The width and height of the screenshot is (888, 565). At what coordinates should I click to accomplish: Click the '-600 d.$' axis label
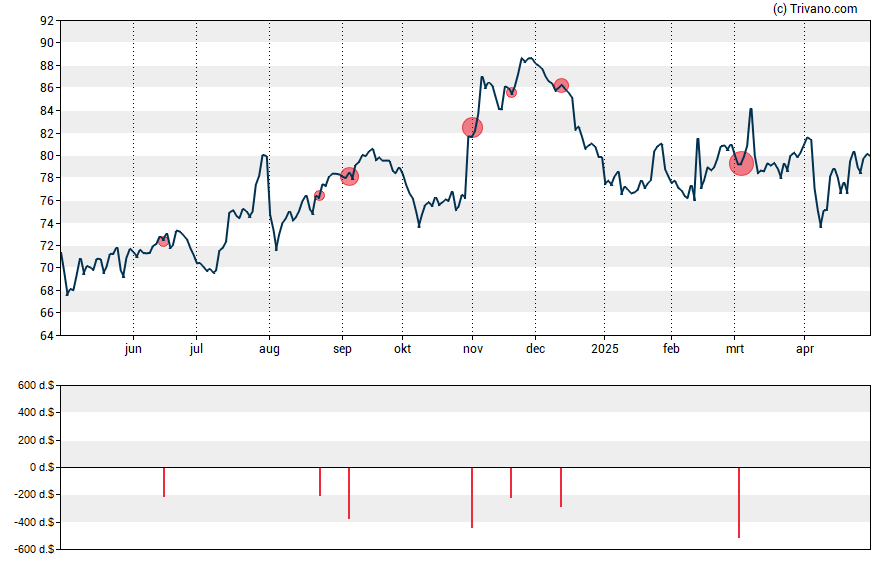tap(35, 549)
